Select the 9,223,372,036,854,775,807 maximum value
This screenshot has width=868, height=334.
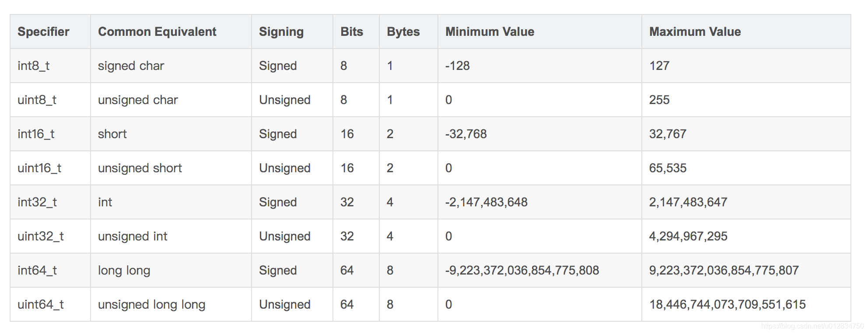(x=724, y=270)
